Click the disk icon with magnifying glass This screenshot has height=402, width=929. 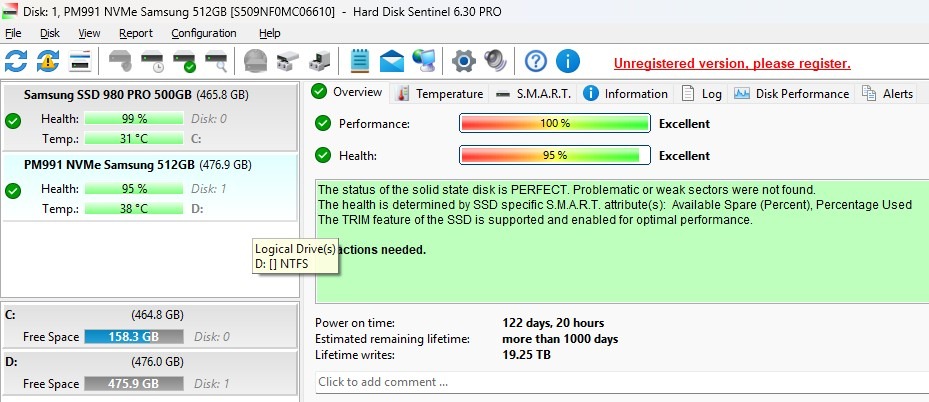(x=216, y=62)
